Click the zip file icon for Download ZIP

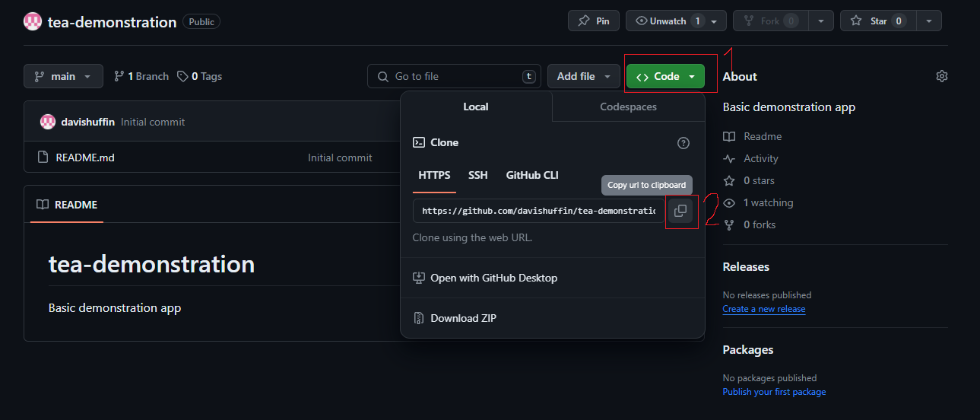pyautogui.click(x=418, y=318)
